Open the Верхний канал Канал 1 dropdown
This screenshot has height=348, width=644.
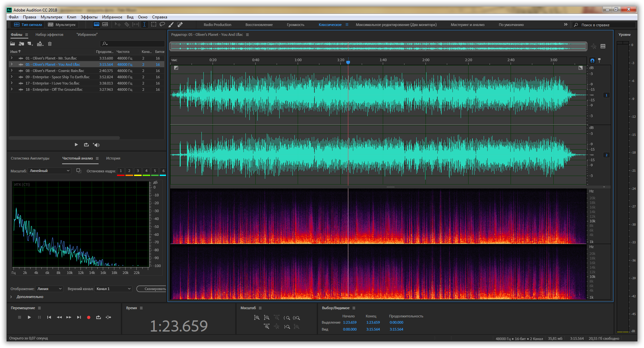113,289
